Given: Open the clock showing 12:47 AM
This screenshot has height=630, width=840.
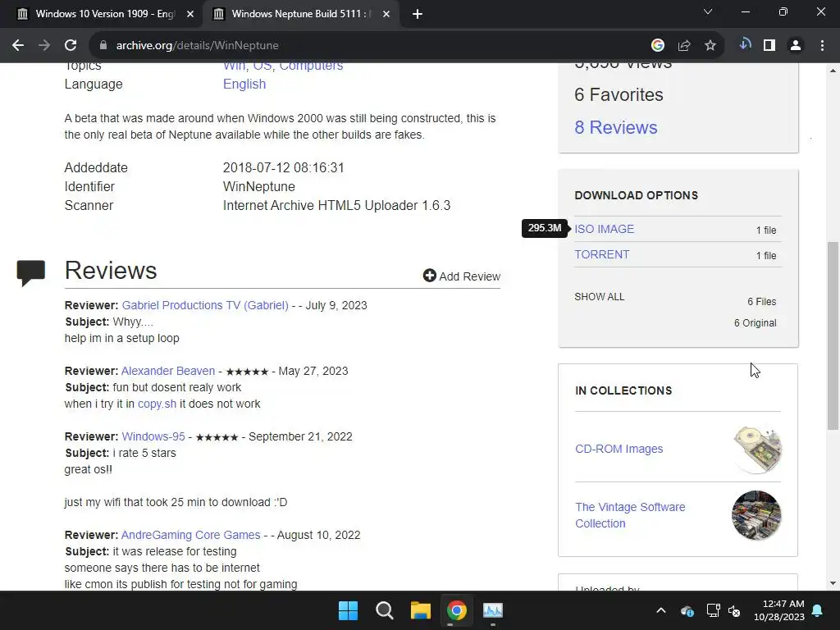Looking at the screenshot, I should pos(779,610).
